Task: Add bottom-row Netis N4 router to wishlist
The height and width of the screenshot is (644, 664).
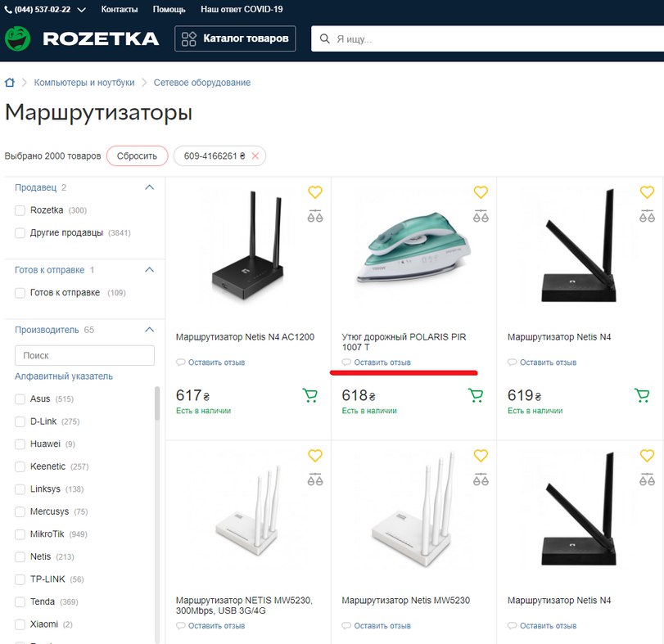Action: coord(647,455)
